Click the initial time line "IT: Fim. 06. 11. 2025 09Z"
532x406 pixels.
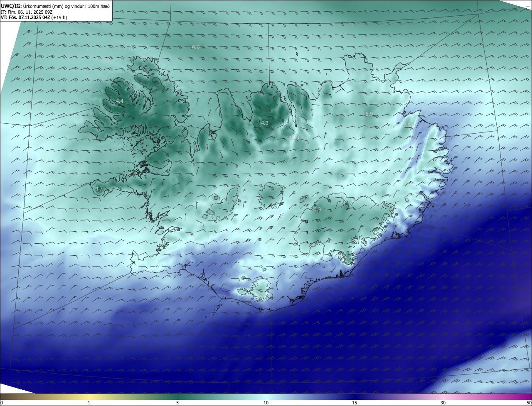[x=26, y=12]
